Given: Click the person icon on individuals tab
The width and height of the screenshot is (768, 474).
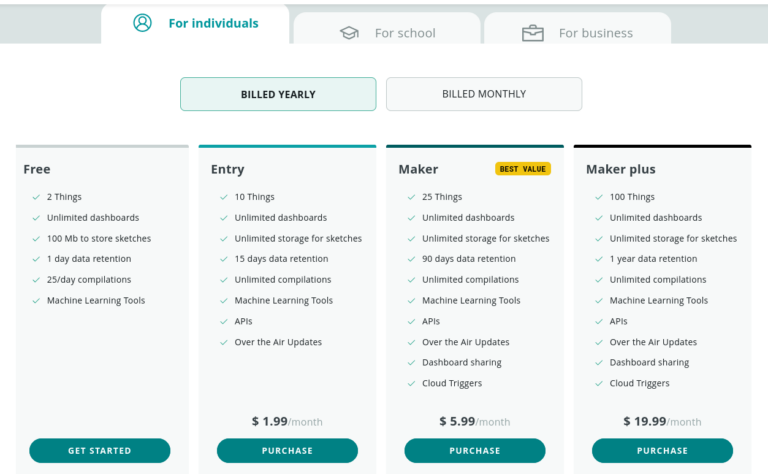Looking at the screenshot, I should (143, 23).
